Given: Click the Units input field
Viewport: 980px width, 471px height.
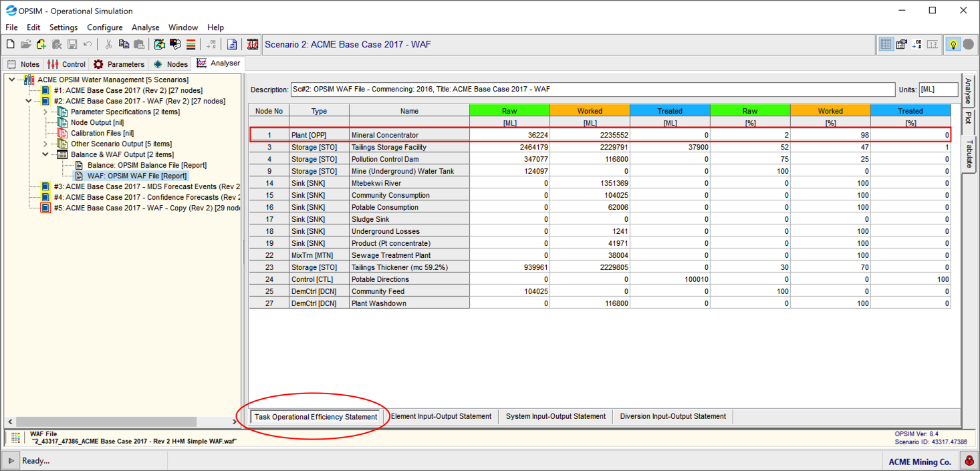Looking at the screenshot, I should pyautogui.click(x=937, y=90).
